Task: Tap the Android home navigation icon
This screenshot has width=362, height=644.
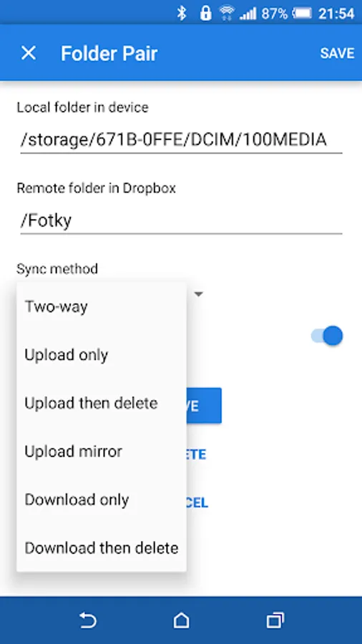Action: [x=182, y=620]
